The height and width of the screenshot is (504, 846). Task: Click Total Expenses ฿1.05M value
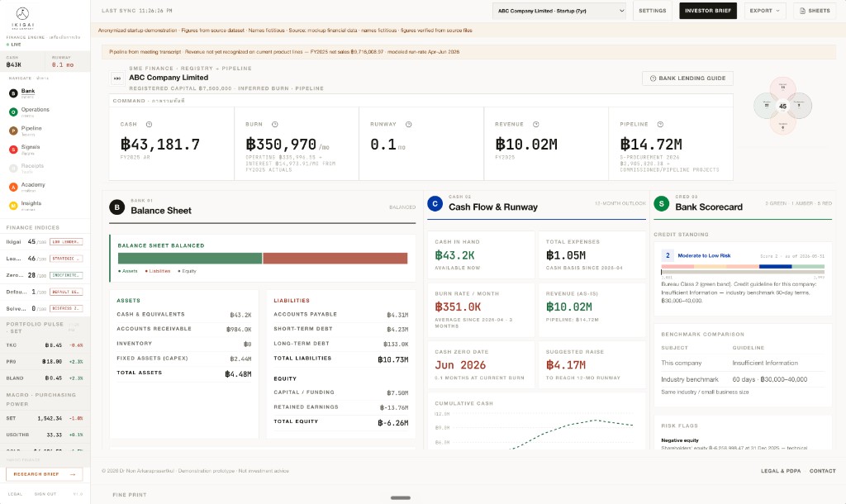click(565, 255)
